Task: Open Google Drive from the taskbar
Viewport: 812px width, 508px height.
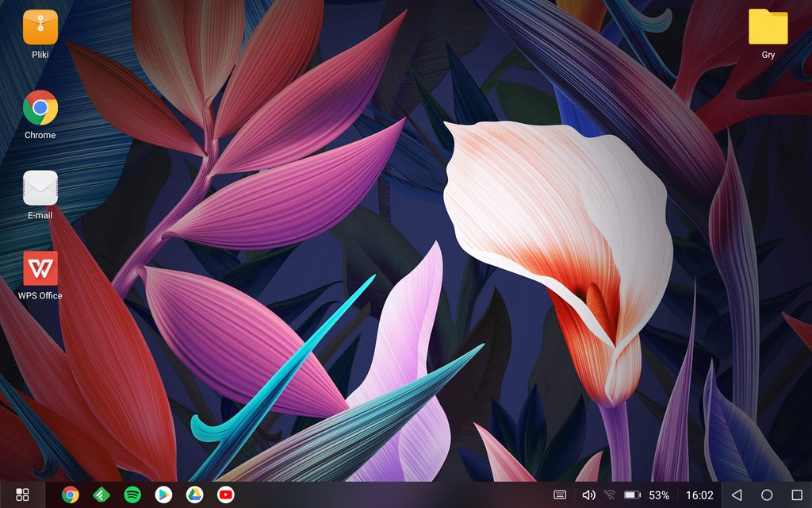Action: click(x=194, y=495)
